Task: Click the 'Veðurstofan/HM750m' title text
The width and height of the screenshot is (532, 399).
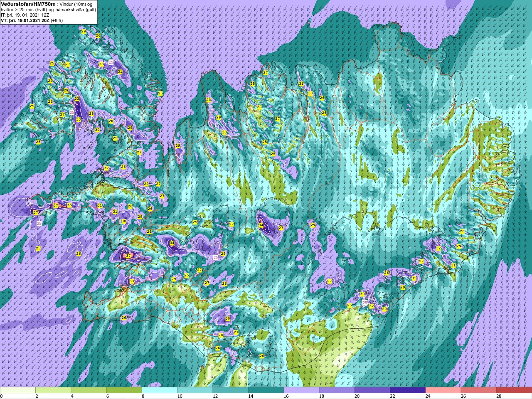Action: [27, 4]
